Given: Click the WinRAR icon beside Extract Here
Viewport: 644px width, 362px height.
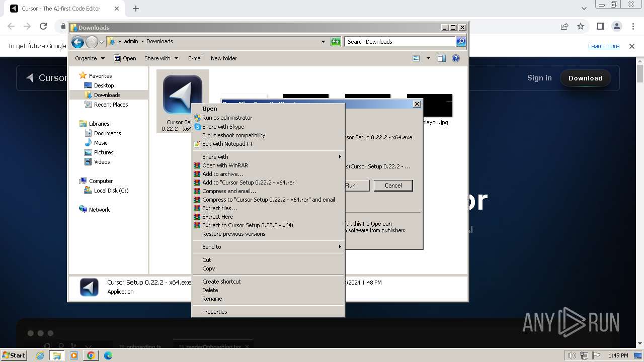Looking at the screenshot, I should pos(197,217).
